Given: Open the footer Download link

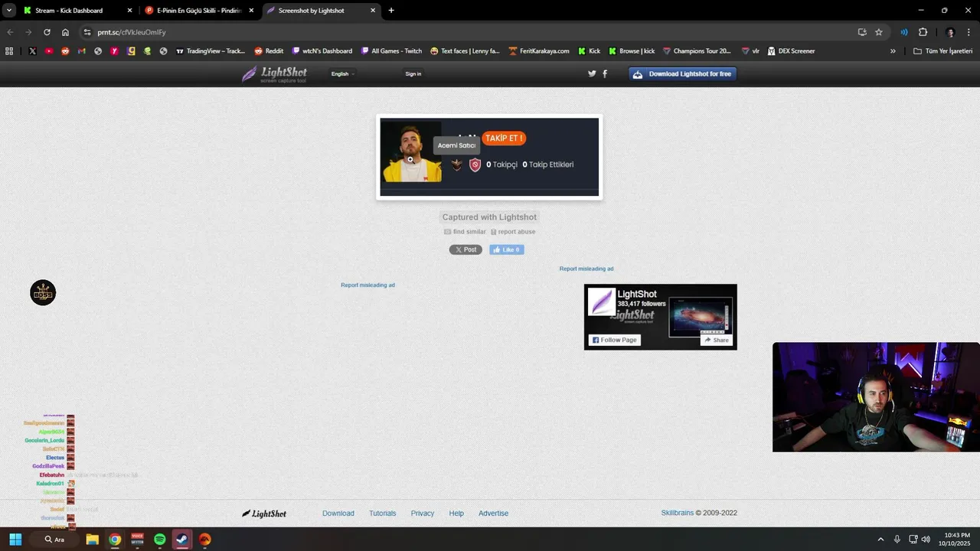Looking at the screenshot, I should pos(338,514).
